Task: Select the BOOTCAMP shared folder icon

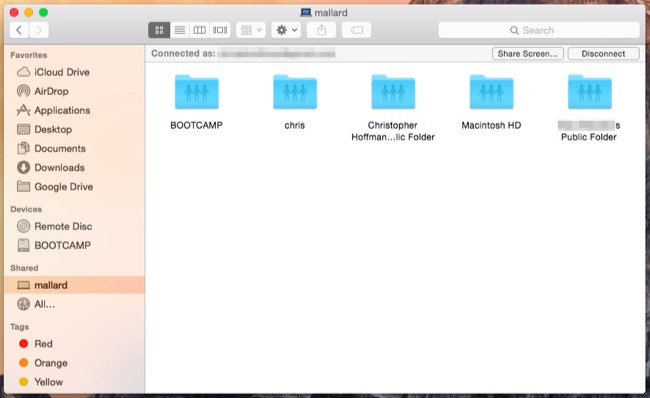Action: point(196,92)
